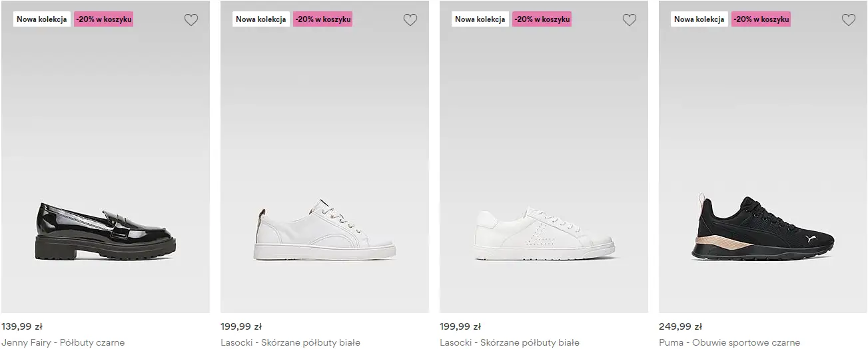Click the Puma - Obuwie sportowe czarne title
Screen dimensions: 868x349
tap(729, 342)
